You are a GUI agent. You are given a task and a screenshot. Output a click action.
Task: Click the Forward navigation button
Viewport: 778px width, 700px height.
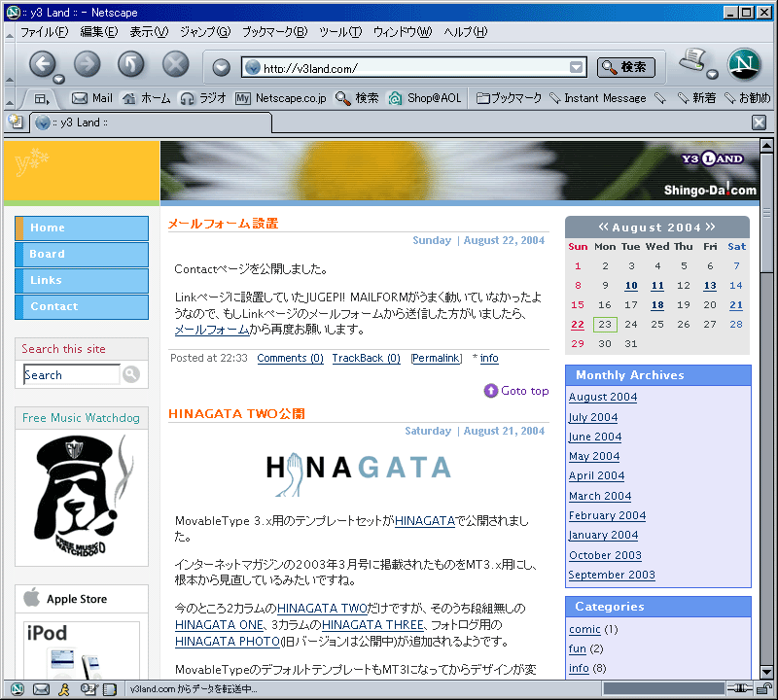[x=87, y=64]
